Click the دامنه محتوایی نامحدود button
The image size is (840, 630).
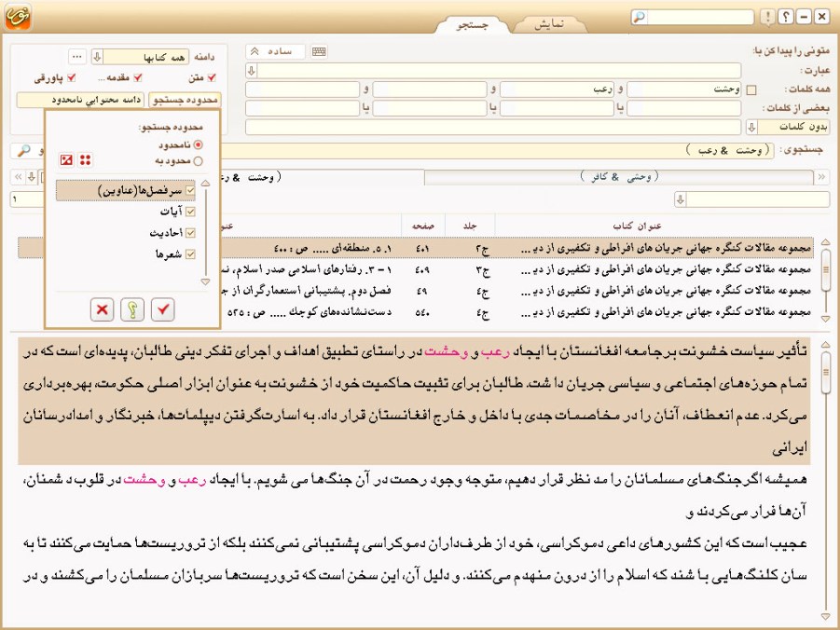81,100
